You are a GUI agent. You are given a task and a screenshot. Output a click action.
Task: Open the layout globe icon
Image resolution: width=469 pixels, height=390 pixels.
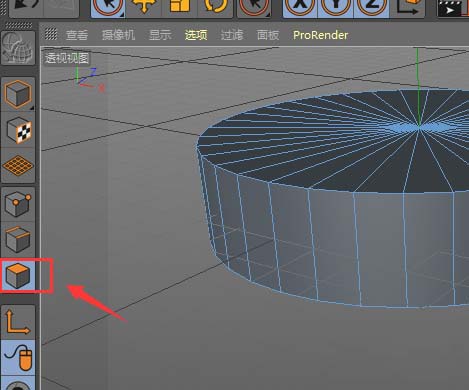click(18, 48)
